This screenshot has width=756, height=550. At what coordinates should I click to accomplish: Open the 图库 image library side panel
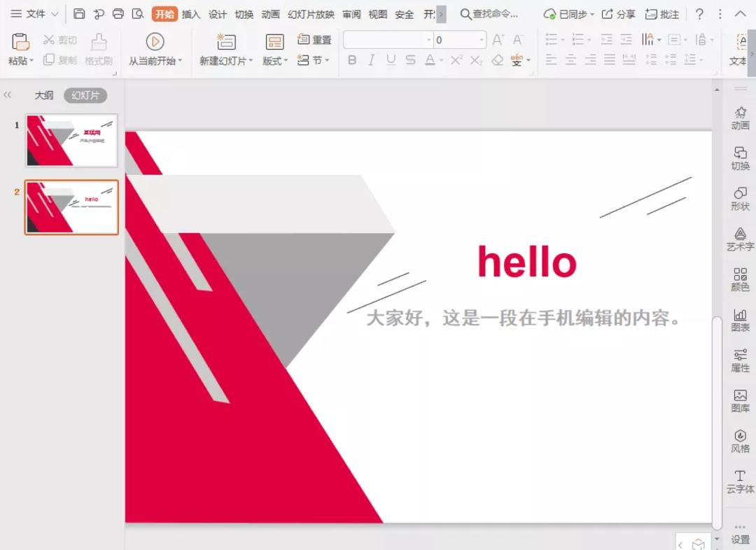tap(740, 400)
